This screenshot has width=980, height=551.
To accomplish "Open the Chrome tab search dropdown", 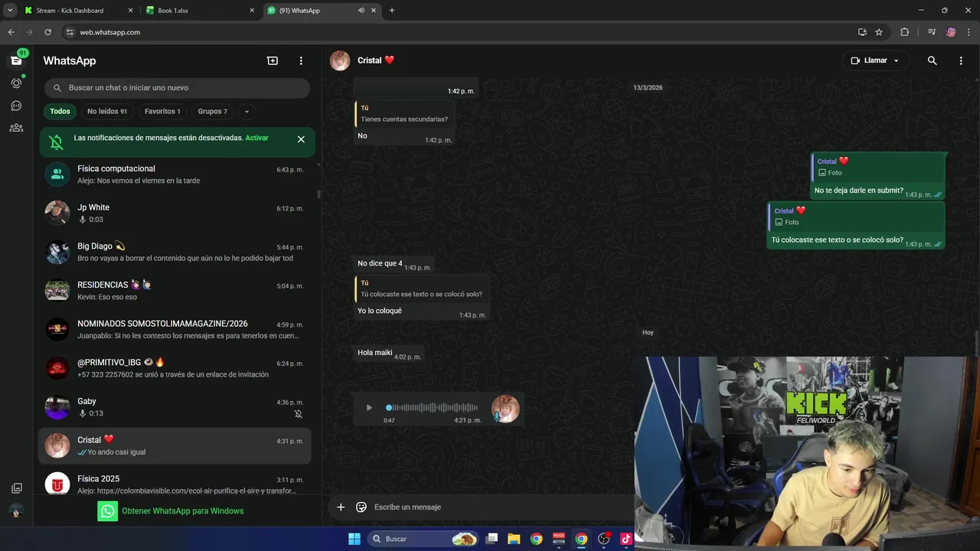I will coord(10,11).
